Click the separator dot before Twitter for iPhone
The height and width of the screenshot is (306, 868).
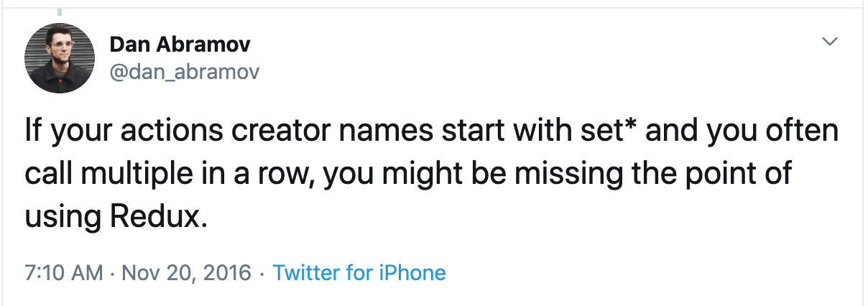point(262,273)
